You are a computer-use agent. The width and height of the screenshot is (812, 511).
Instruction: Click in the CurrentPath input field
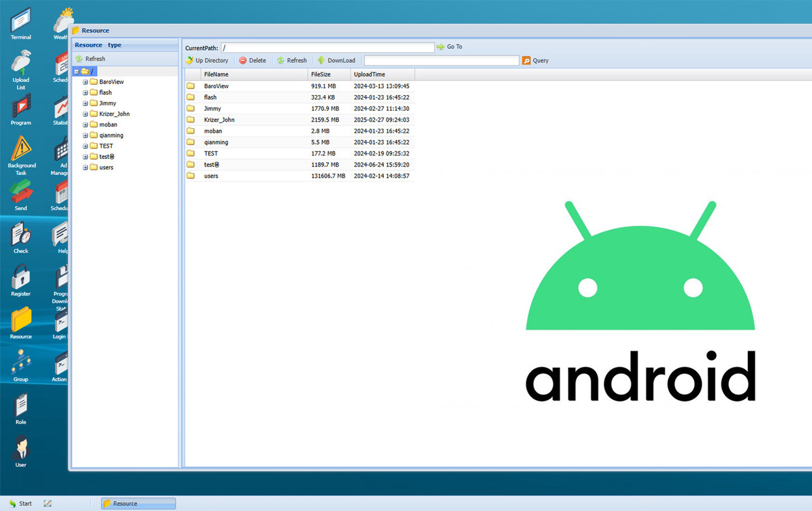[327, 48]
